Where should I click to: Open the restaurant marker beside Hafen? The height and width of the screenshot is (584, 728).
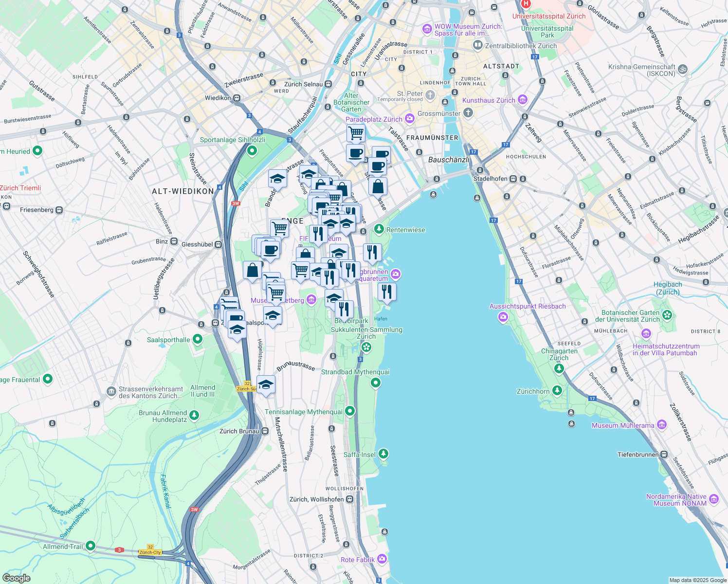tap(387, 292)
